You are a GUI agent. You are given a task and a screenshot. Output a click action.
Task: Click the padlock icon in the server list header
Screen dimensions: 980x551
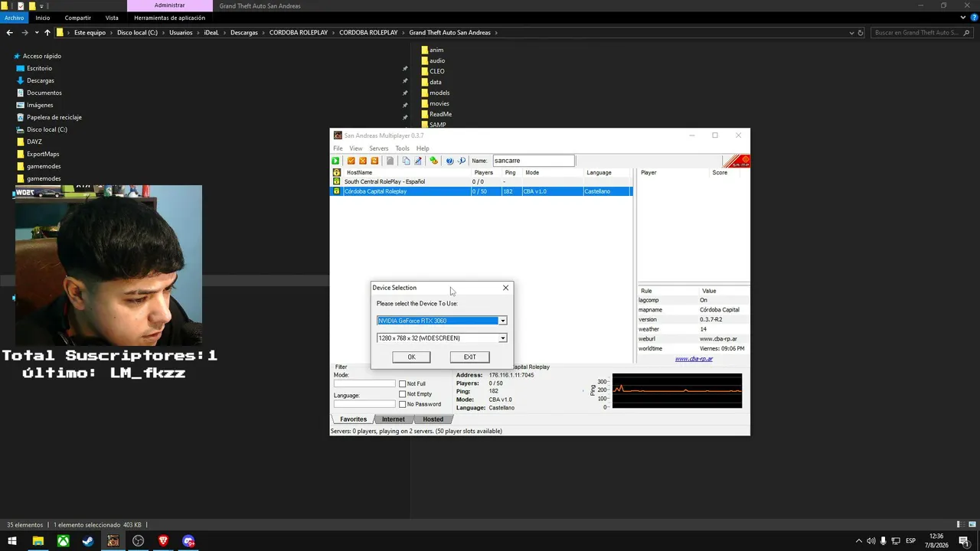(x=336, y=173)
